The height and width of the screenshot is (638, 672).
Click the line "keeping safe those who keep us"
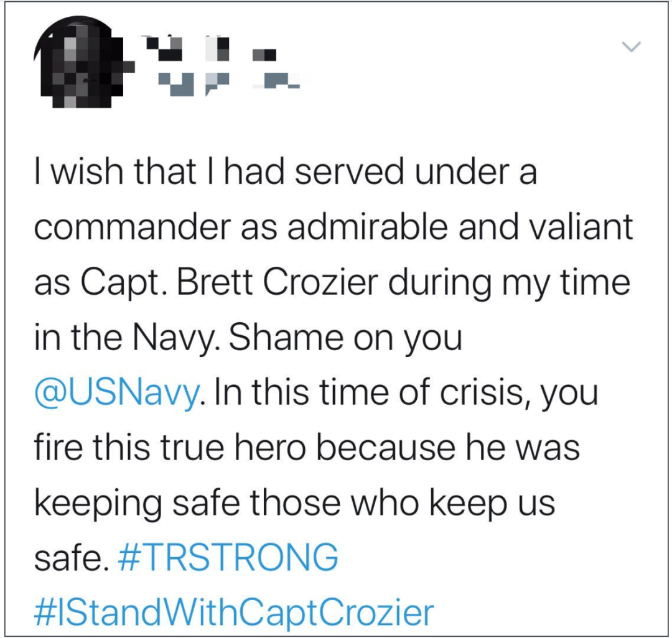coord(294,502)
